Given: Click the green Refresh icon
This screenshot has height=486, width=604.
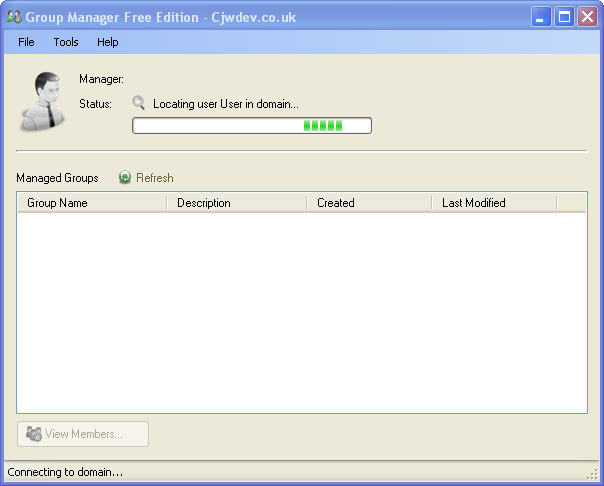Looking at the screenshot, I should click(125, 177).
